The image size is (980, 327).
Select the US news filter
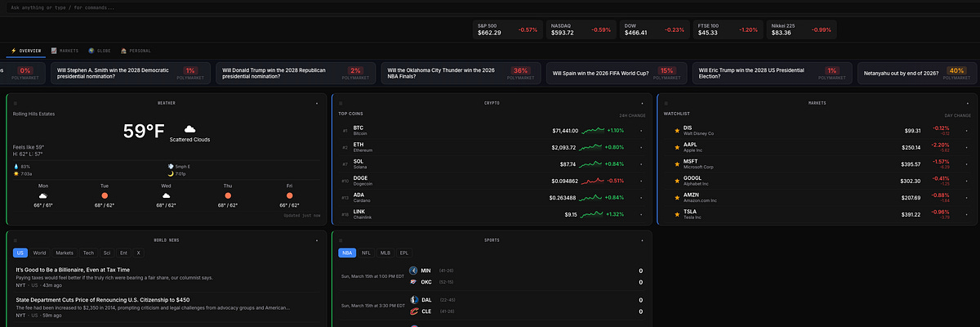point(20,253)
